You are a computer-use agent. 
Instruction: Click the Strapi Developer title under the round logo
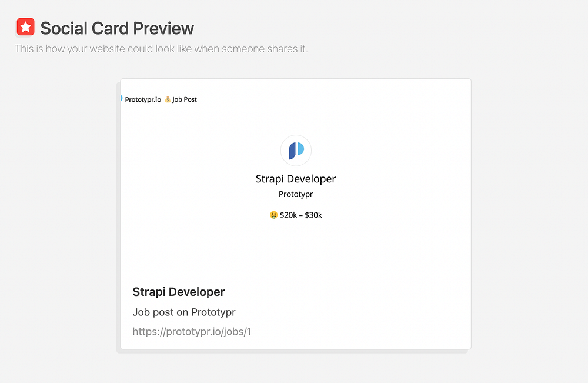296,179
